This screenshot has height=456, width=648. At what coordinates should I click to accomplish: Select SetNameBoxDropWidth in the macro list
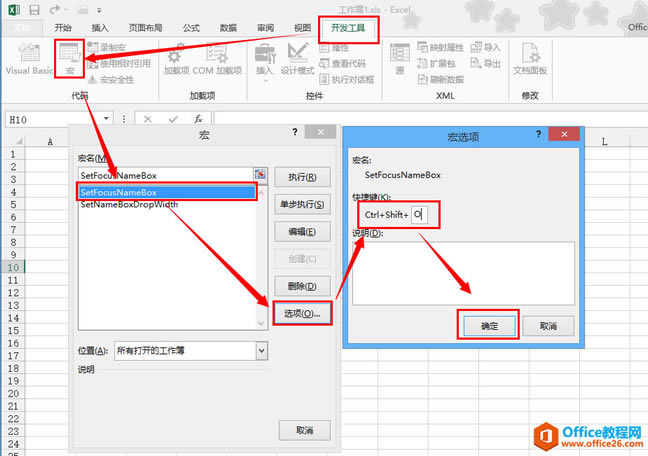click(167, 205)
